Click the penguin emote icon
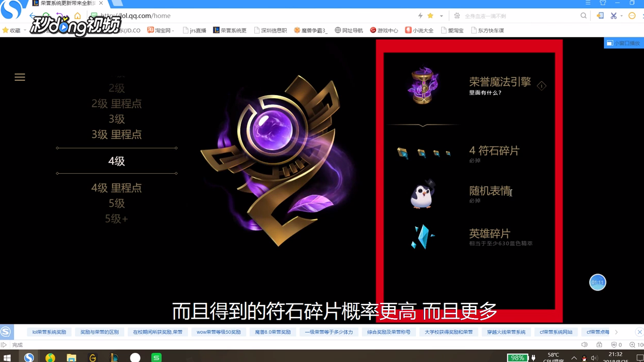The image size is (644, 362). [423, 194]
